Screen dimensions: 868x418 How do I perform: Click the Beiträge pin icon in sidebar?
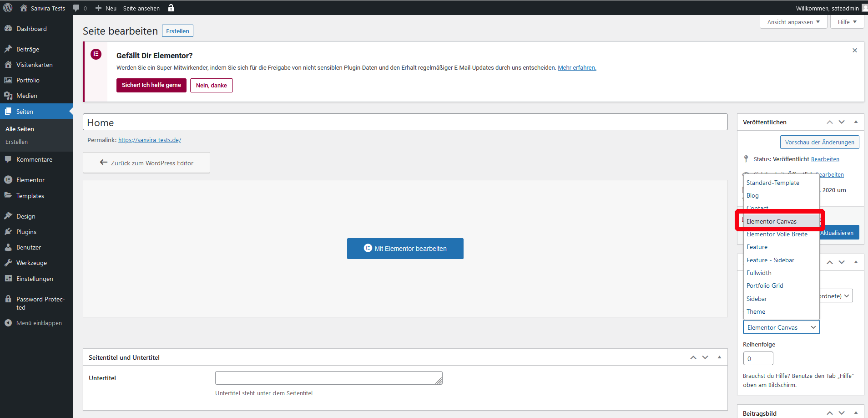[x=8, y=49]
